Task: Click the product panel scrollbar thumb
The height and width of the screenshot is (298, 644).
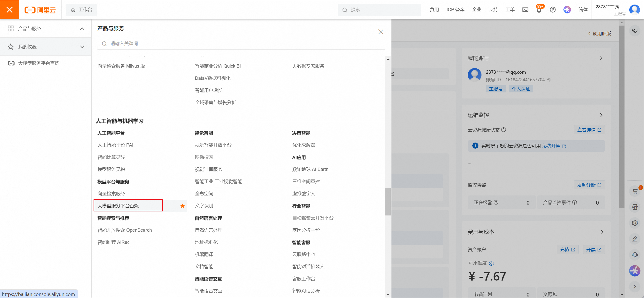Action: (x=388, y=202)
